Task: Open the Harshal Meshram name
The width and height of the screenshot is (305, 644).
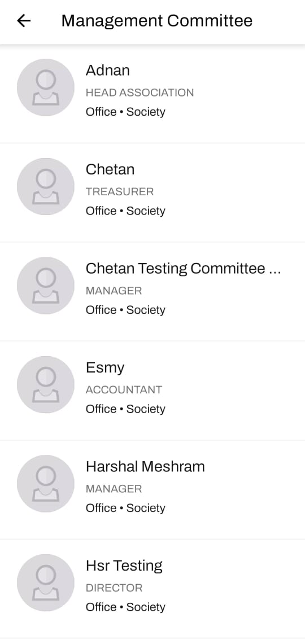Action: (145, 466)
